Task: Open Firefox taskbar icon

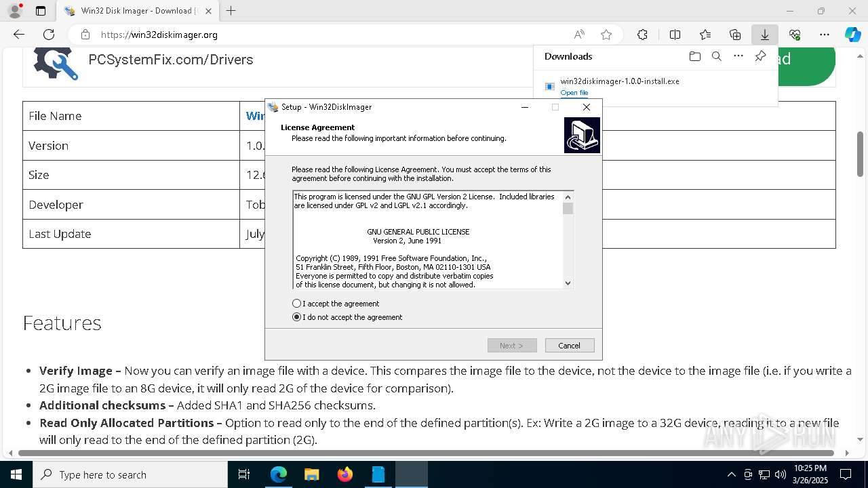Action: 345,474
